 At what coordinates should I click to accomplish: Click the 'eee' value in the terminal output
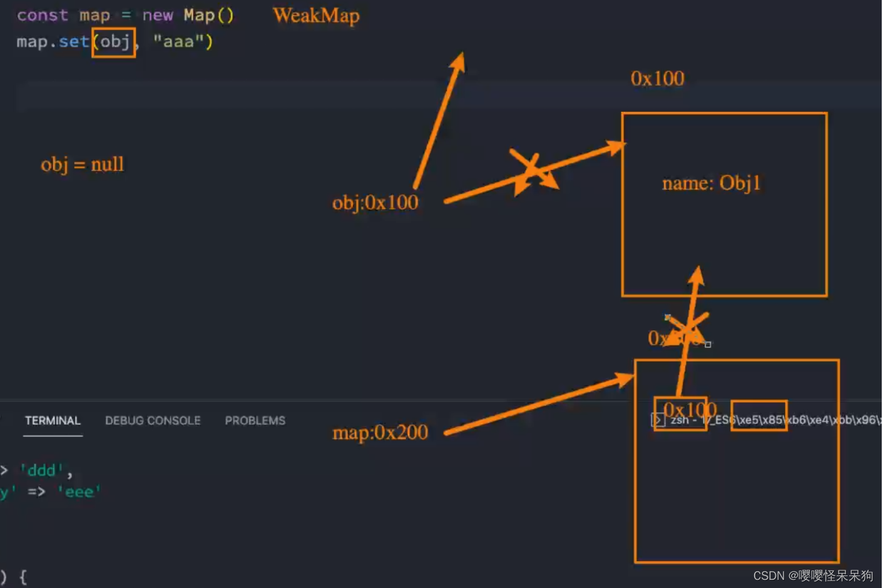[79, 492]
